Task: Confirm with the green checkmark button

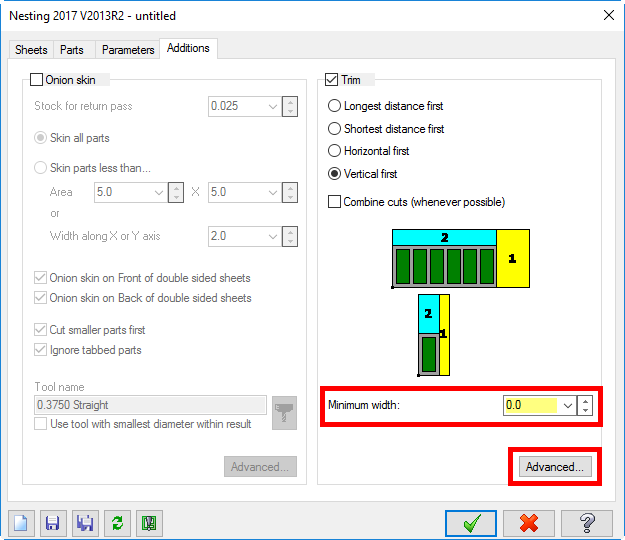Action: (x=471, y=523)
